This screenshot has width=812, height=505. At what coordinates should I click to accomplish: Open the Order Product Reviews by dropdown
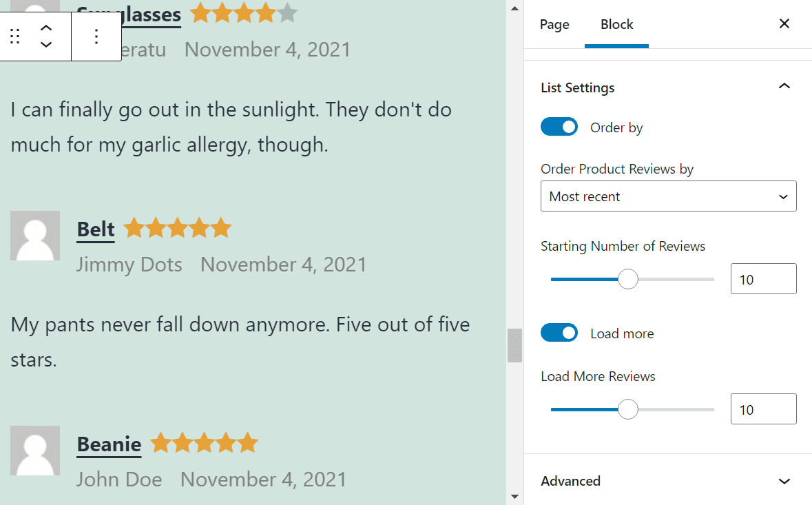tap(667, 196)
